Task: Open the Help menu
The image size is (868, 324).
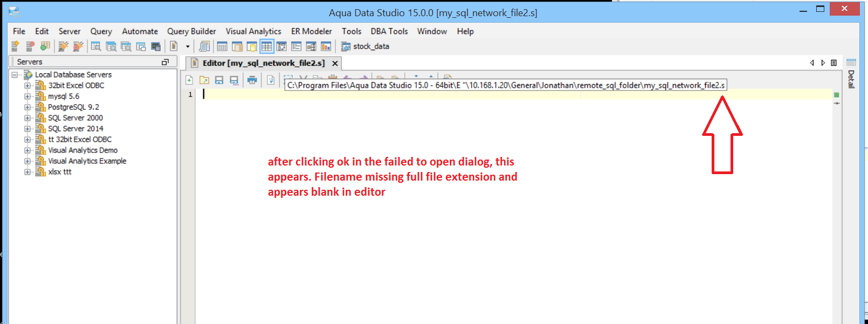Action: (x=465, y=31)
